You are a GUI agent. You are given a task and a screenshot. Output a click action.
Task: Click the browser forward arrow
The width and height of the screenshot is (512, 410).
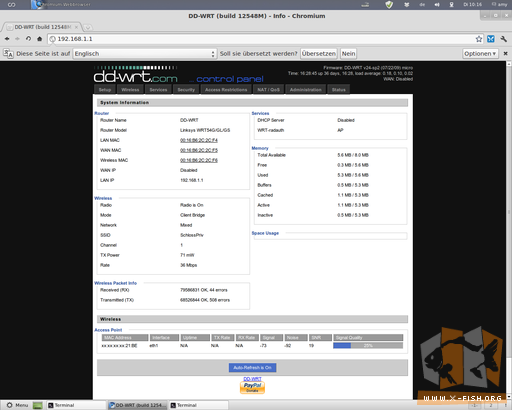[17, 39]
